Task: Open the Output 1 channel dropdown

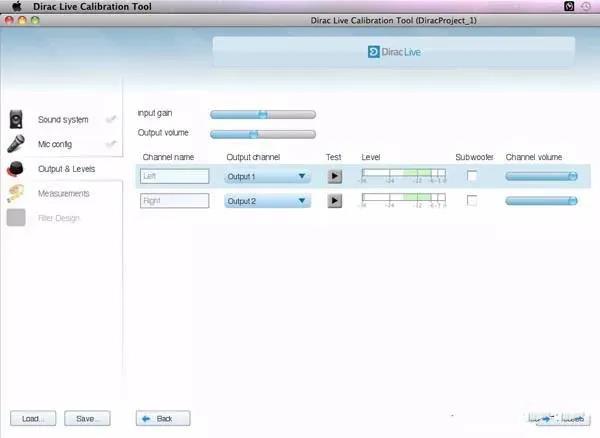Action: (x=267, y=176)
